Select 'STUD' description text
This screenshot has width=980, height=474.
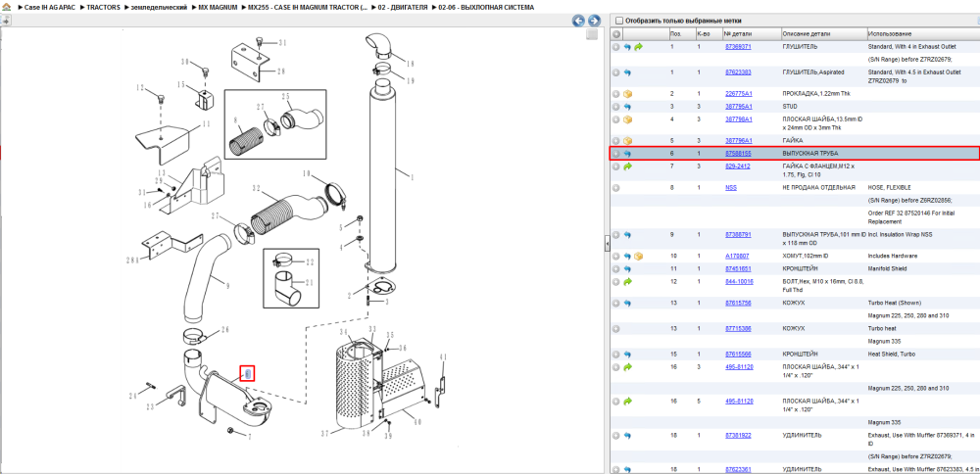pos(790,107)
